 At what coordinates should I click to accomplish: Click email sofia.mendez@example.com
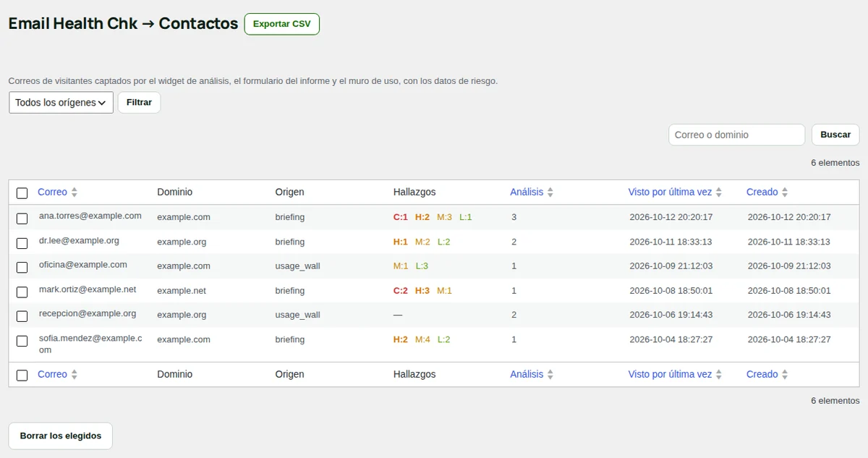(90, 344)
